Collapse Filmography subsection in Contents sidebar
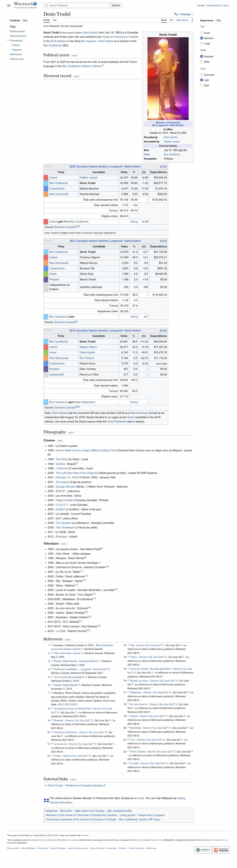The width and height of the screenshot is (237, 868). click(8, 40)
